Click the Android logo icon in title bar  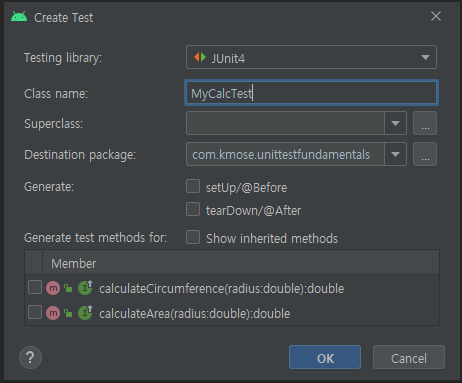click(19, 17)
